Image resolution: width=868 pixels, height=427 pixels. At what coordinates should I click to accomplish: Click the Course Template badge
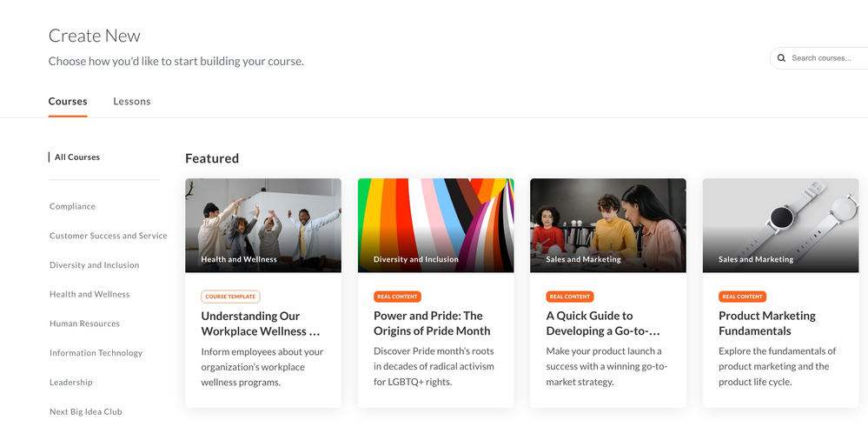click(x=230, y=297)
